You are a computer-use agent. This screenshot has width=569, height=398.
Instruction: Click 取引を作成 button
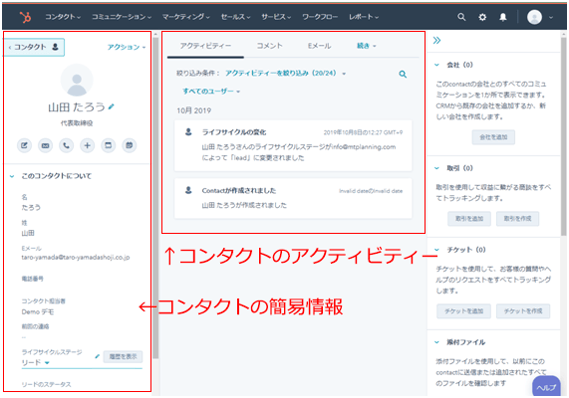coord(517,219)
